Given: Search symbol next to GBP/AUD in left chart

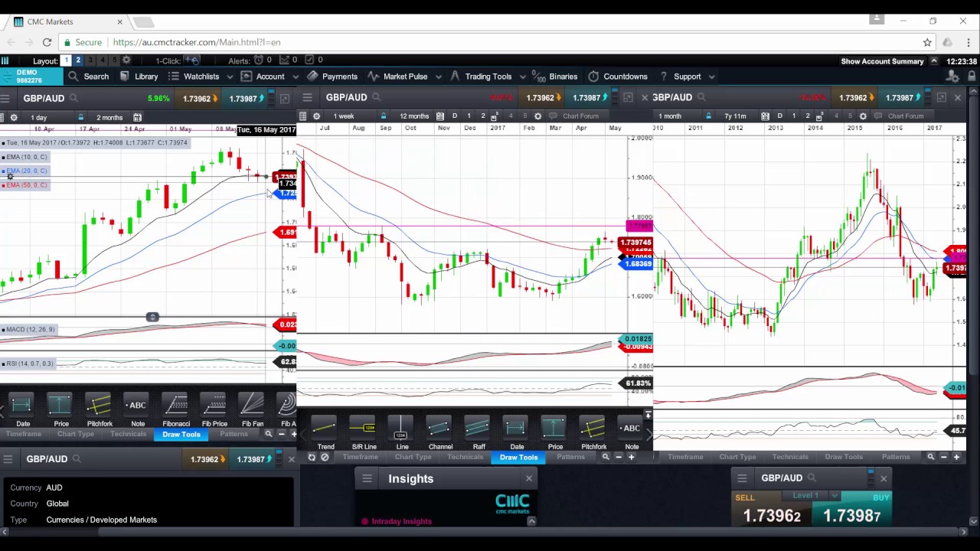Looking at the screenshot, I should (x=73, y=98).
